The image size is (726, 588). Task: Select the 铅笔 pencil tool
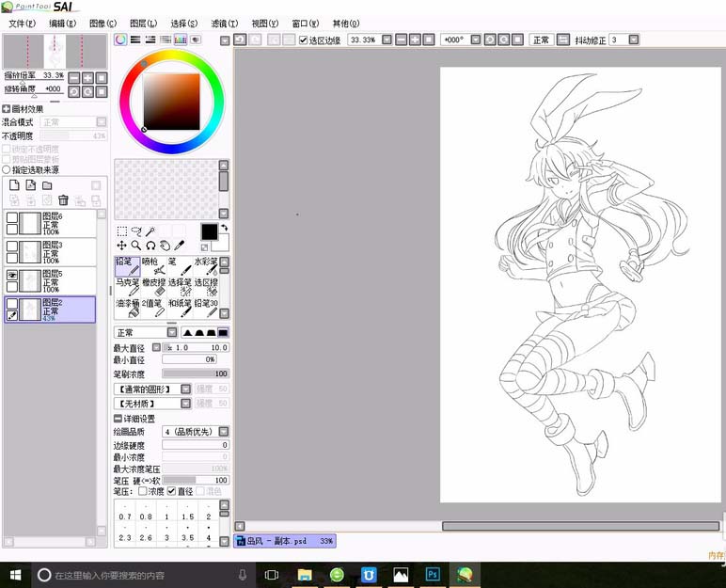pos(127,266)
